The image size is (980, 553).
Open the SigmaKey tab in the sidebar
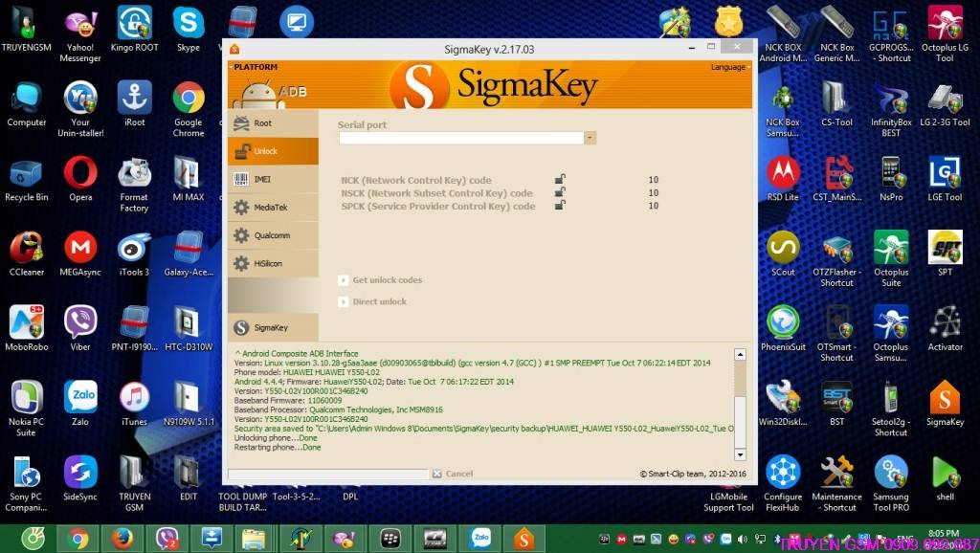[273, 327]
